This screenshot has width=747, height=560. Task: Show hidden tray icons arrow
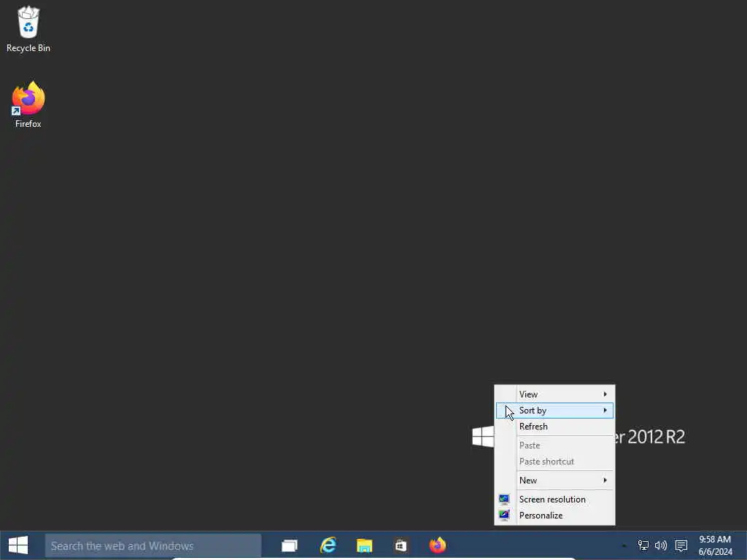pyautogui.click(x=624, y=545)
